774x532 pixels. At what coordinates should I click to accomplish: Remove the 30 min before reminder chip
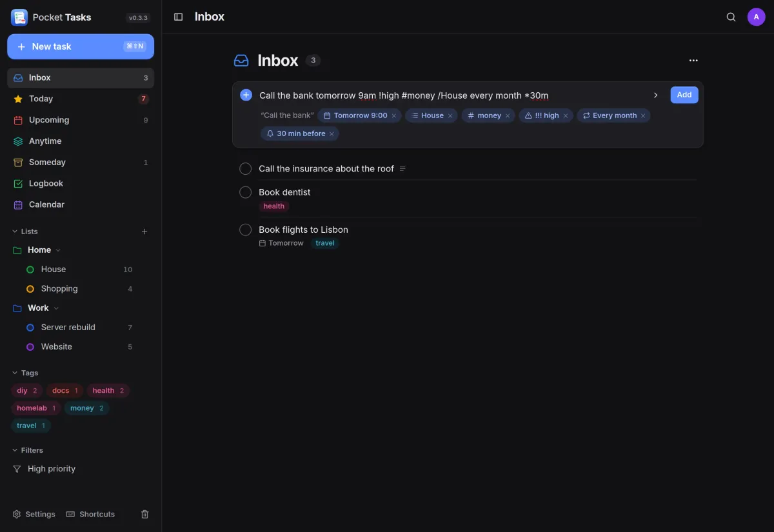332,134
